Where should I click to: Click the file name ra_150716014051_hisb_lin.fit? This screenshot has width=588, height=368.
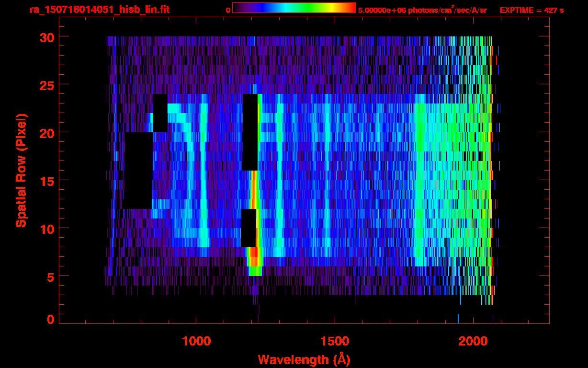[99, 9]
